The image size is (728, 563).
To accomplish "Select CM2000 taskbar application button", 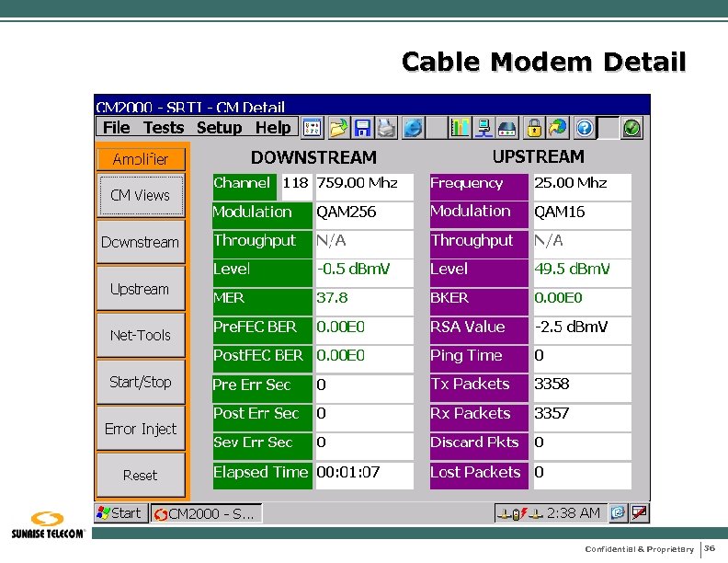I will coord(206,513).
